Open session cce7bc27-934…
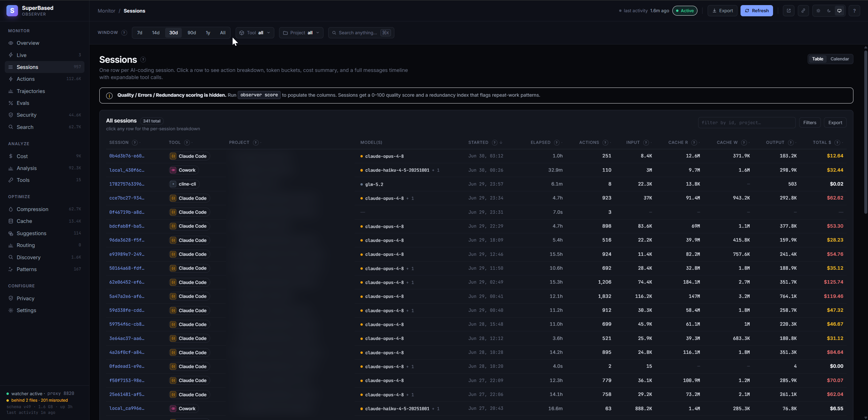The width and height of the screenshot is (868, 420). click(127, 198)
